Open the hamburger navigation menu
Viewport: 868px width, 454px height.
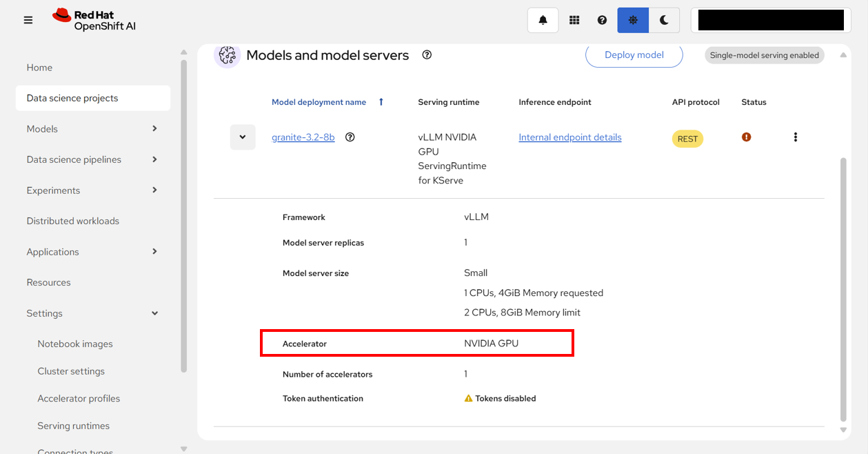pyautogui.click(x=28, y=20)
